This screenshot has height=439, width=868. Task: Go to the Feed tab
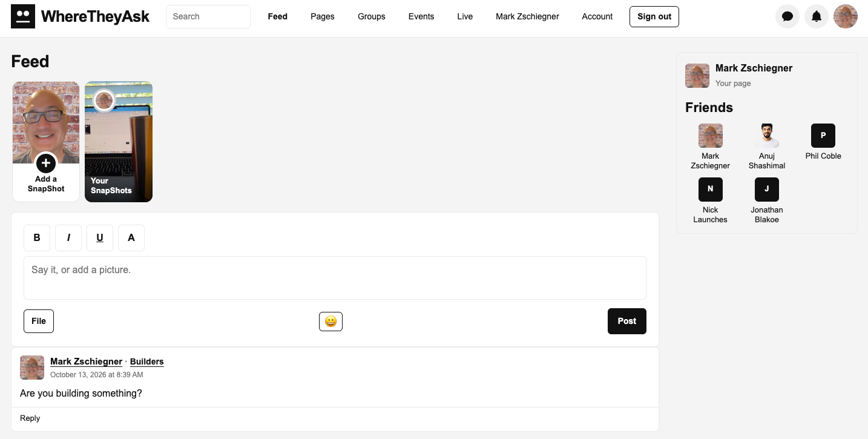(278, 16)
